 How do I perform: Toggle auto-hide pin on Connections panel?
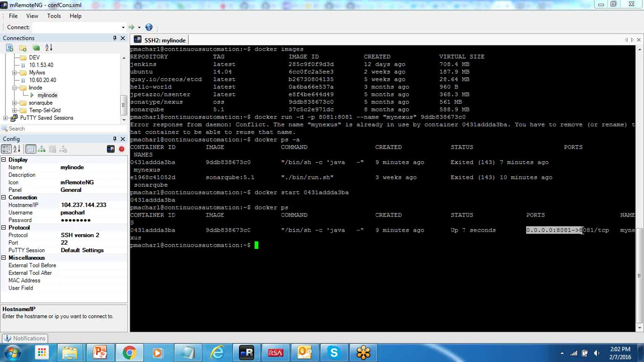tap(115, 38)
